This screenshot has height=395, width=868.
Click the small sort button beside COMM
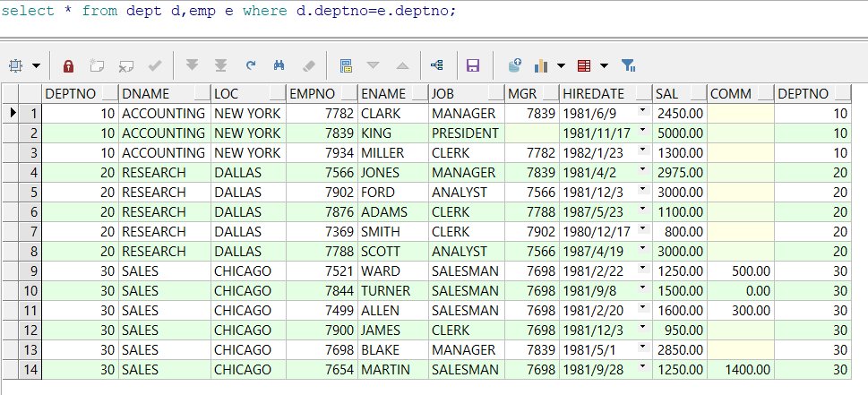click(766, 93)
